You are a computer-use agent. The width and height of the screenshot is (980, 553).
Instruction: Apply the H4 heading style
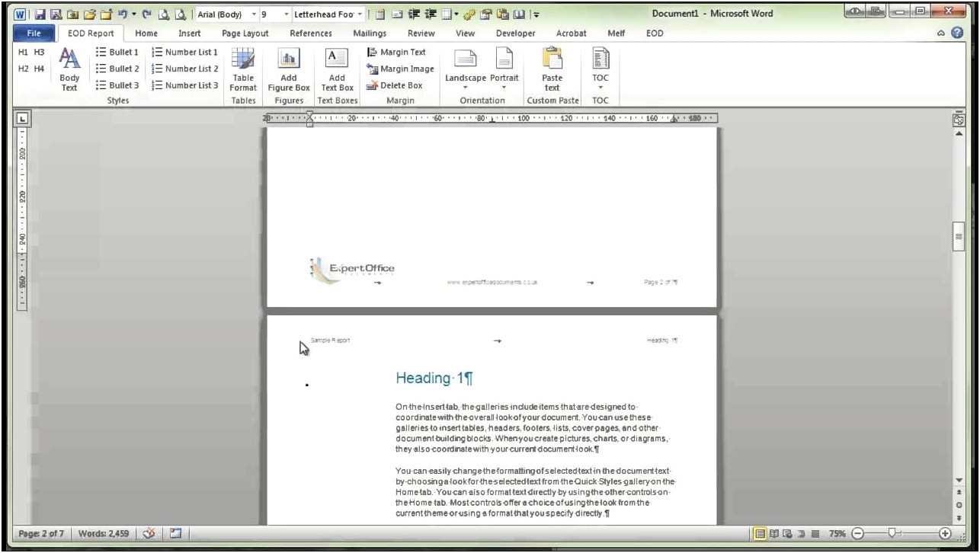tap(39, 69)
